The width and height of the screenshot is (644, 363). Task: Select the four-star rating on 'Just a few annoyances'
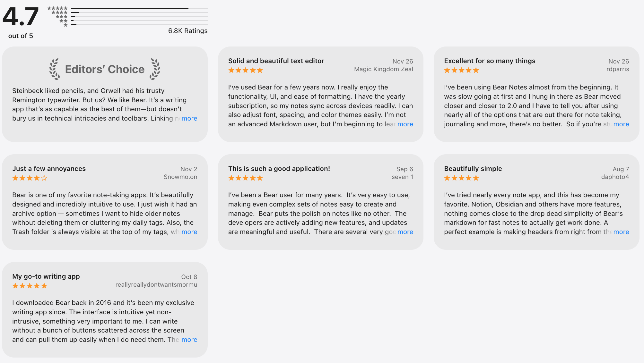pyautogui.click(x=29, y=178)
